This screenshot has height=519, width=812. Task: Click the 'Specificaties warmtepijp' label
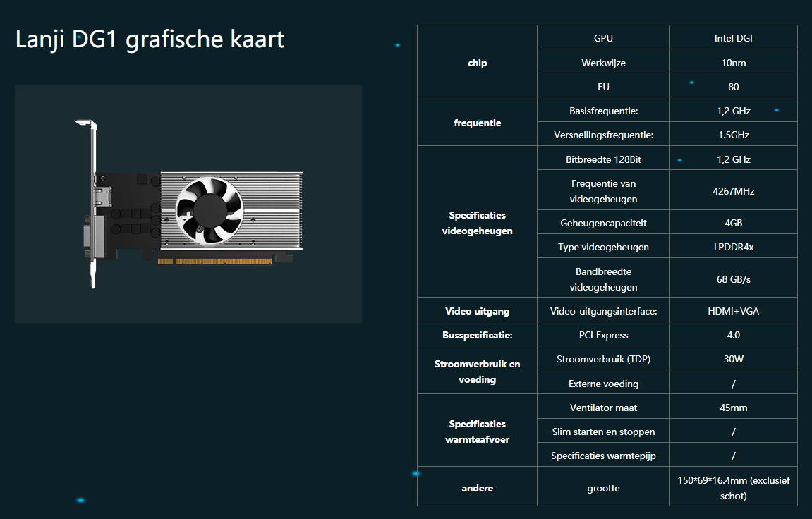coord(603,455)
